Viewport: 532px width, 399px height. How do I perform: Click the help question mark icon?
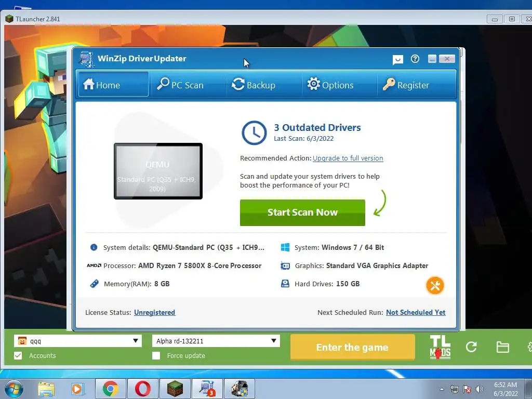[415, 59]
